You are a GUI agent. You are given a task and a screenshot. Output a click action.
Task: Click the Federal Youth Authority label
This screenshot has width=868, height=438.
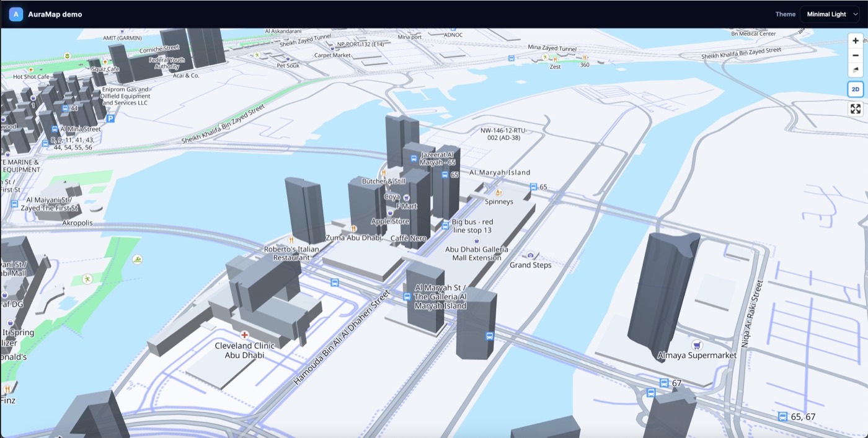(167, 63)
